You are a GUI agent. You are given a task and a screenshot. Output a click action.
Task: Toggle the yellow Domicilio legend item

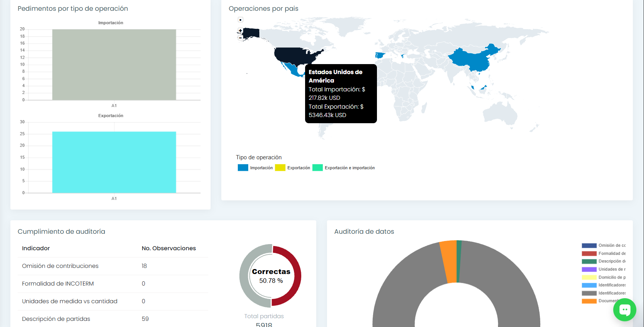click(604, 277)
